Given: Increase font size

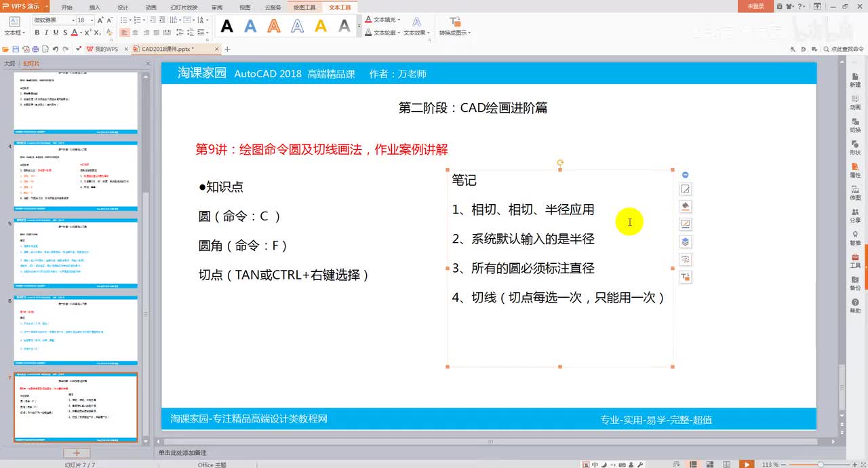Looking at the screenshot, I should pyautogui.click(x=100, y=20).
